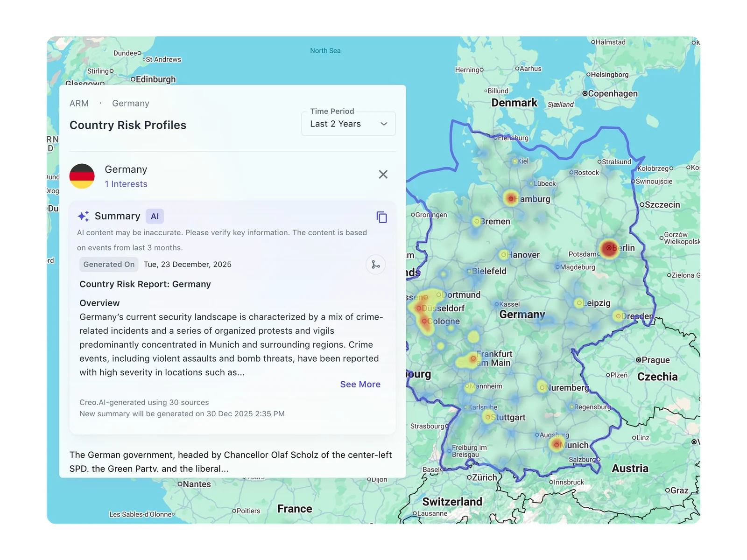Open the 1 Interests link

click(126, 184)
